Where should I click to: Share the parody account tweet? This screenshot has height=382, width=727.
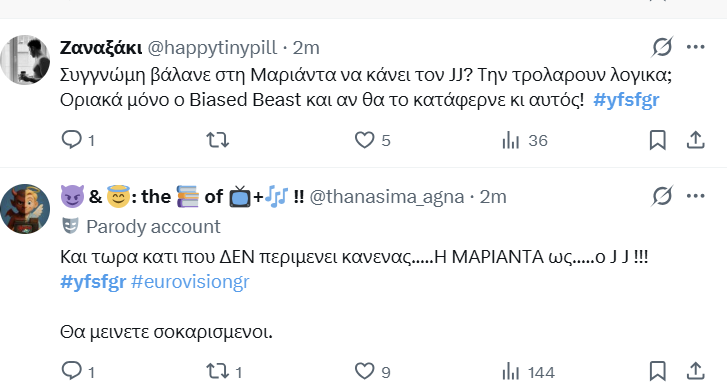(x=695, y=371)
